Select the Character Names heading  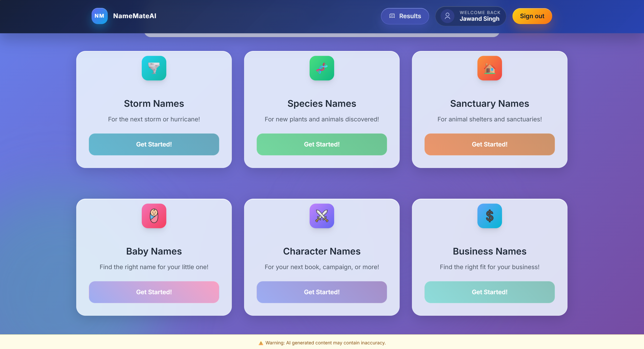coord(322,251)
